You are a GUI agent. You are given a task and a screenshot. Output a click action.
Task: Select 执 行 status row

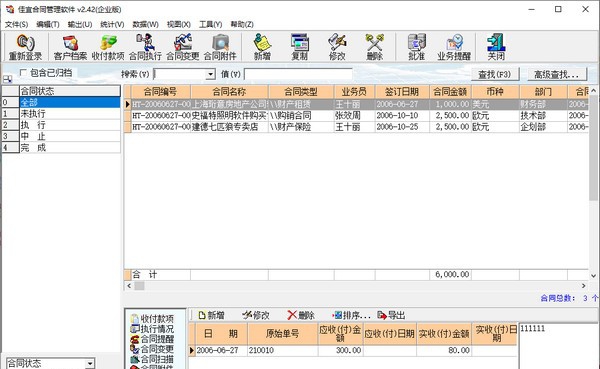(70, 125)
